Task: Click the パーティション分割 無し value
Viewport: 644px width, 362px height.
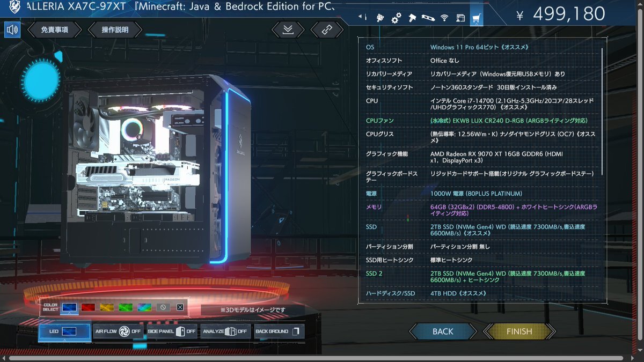Action: [x=460, y=247]
